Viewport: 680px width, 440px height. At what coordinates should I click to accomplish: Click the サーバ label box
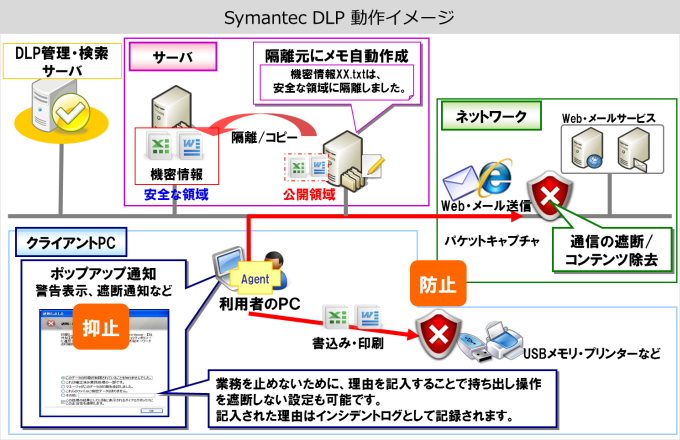173,56
